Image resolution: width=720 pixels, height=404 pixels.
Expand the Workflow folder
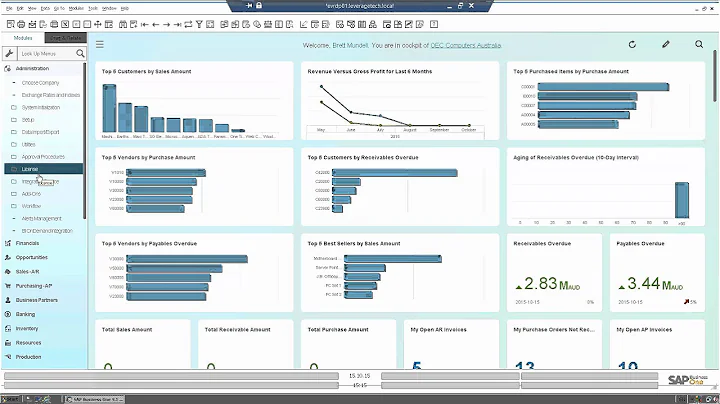pyautogui.click(x=31, y=206)
